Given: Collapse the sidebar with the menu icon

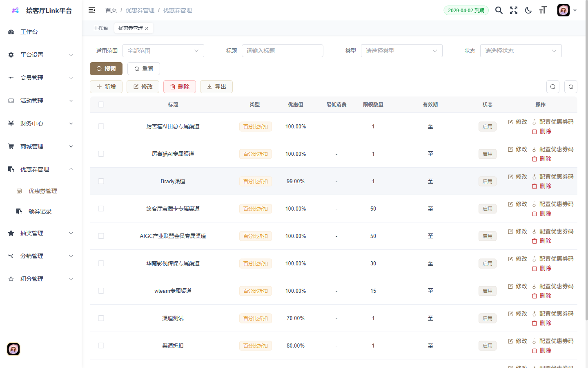Looking at the screenshot, I should click(92, 10).
